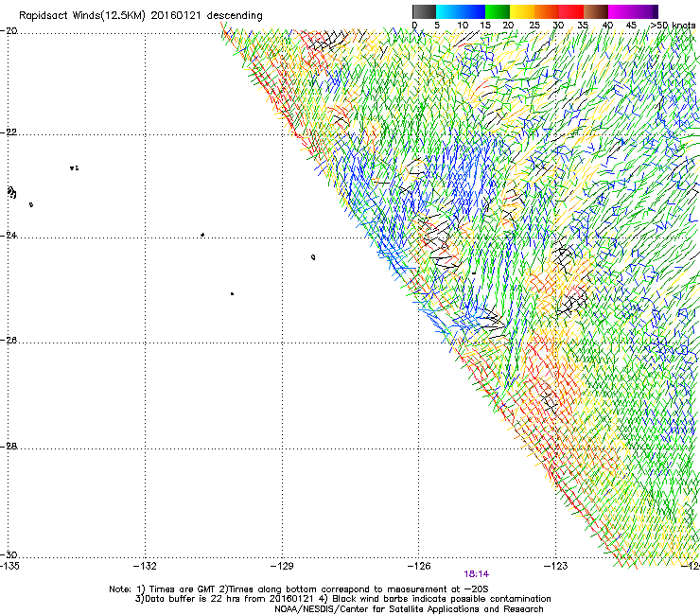Click the 'Rapidsact Winds(12.5KM)' title text
This screenshot has height=615, width=700.
pos(82,16)
